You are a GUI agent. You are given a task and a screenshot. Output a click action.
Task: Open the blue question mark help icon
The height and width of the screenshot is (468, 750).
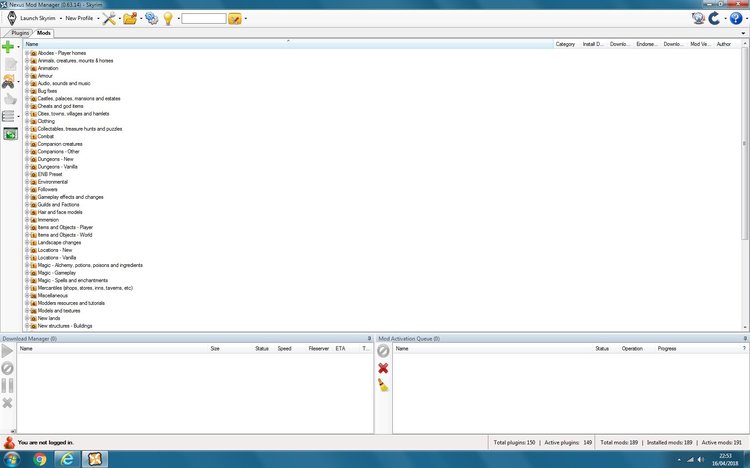736,18
